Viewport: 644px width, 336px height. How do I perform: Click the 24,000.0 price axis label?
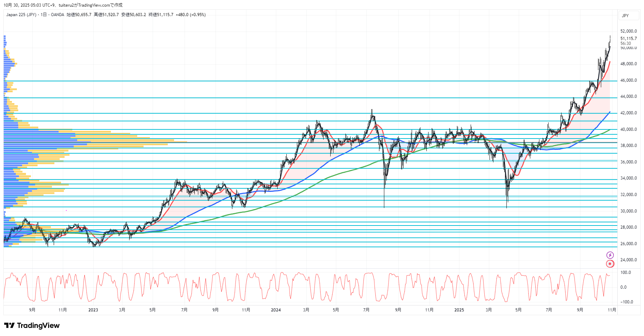(628, 260)
